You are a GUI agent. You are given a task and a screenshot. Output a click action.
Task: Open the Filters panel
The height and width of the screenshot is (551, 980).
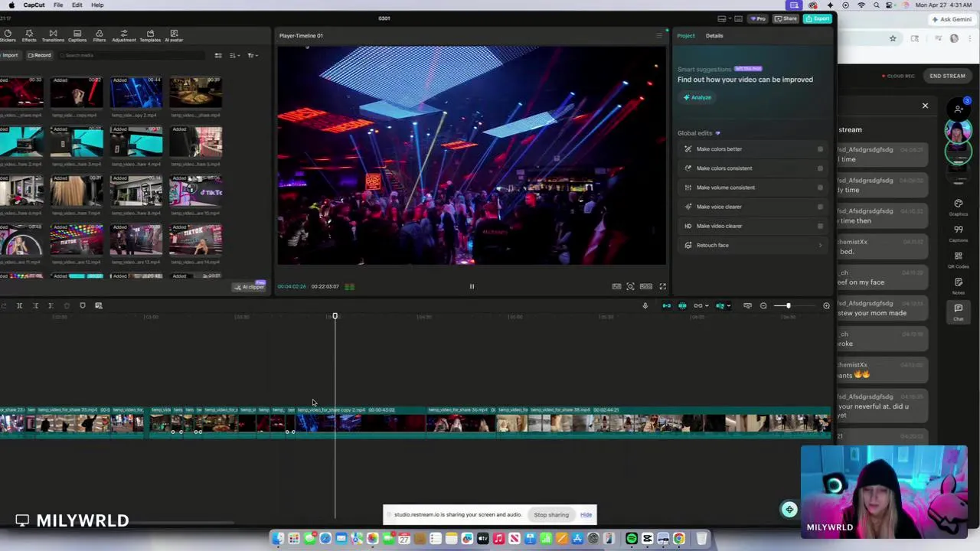click(x=99, y=36)
